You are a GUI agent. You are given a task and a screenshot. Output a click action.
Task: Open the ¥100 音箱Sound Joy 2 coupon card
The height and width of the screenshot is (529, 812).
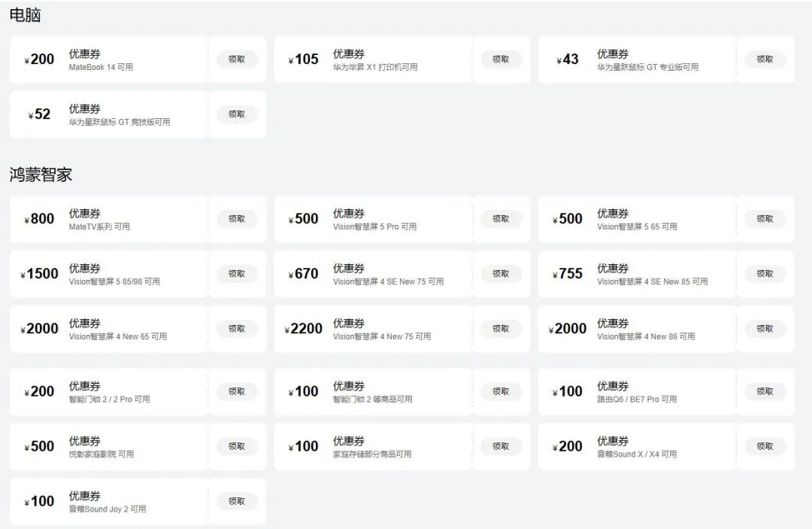point(113,501)
